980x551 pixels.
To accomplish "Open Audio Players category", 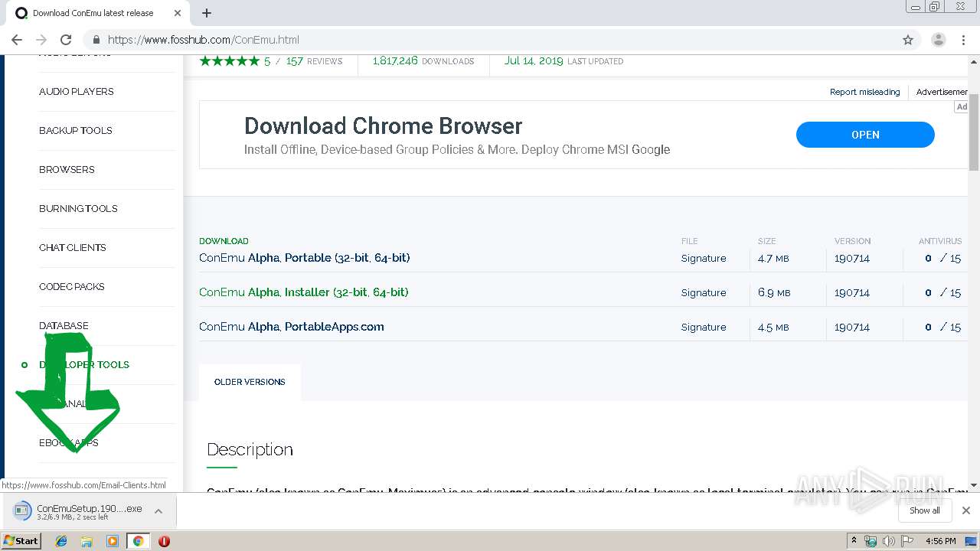I will point(76,91).
